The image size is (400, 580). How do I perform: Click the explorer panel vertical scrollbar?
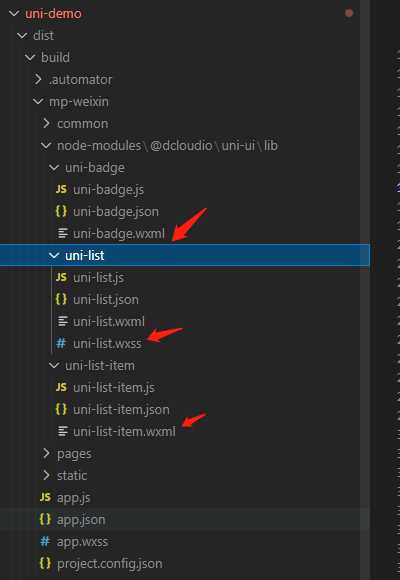365,290
